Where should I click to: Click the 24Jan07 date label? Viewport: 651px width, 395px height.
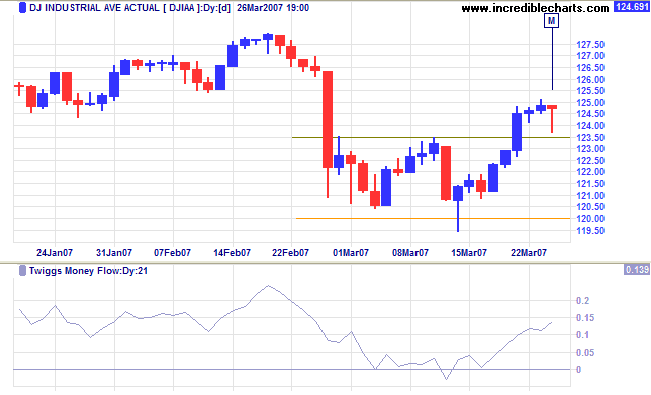[54, 253]
